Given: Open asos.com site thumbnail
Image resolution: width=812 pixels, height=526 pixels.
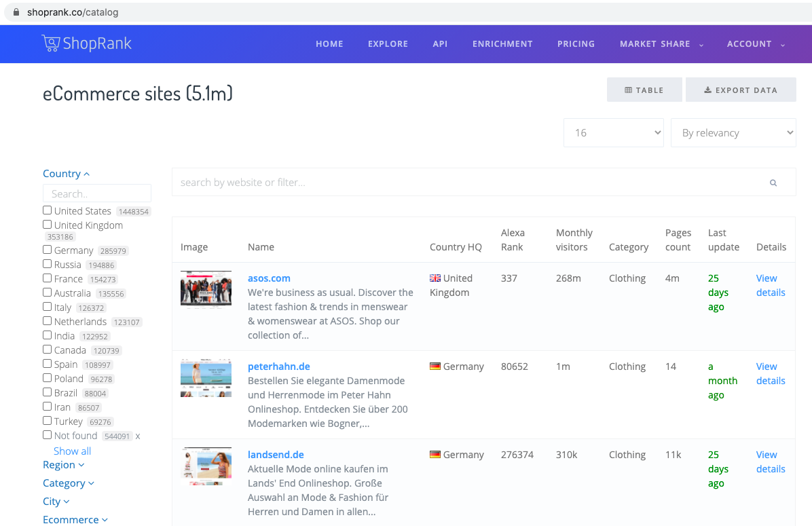Looking at the screenshot, I should [x=206, y=289].
